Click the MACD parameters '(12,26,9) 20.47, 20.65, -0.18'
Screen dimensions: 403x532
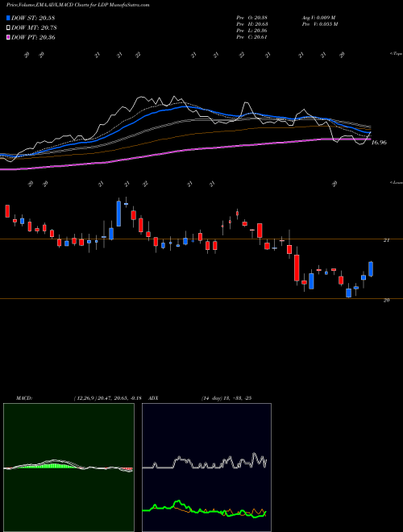pos(107,398)
